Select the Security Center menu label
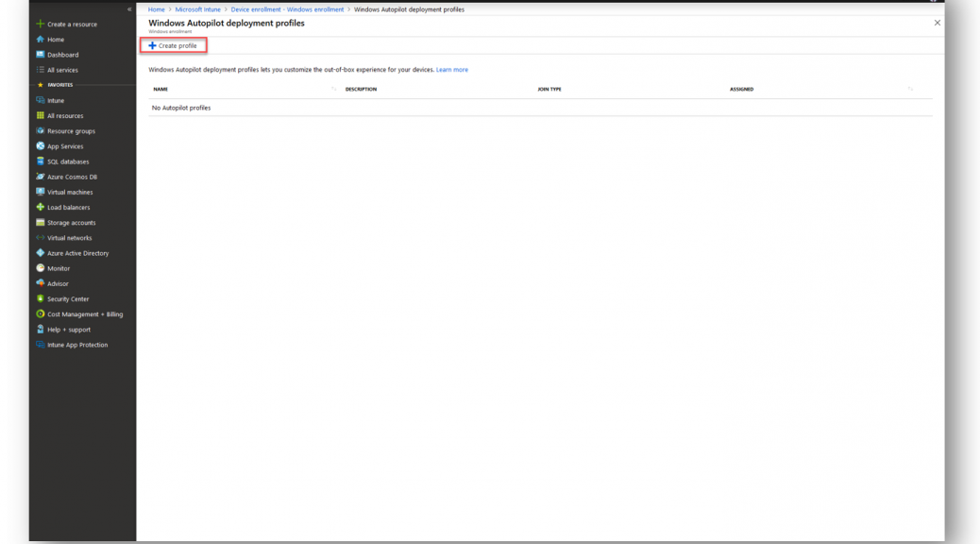The width and height of the screenshot is (980, 544). [68, 298]
